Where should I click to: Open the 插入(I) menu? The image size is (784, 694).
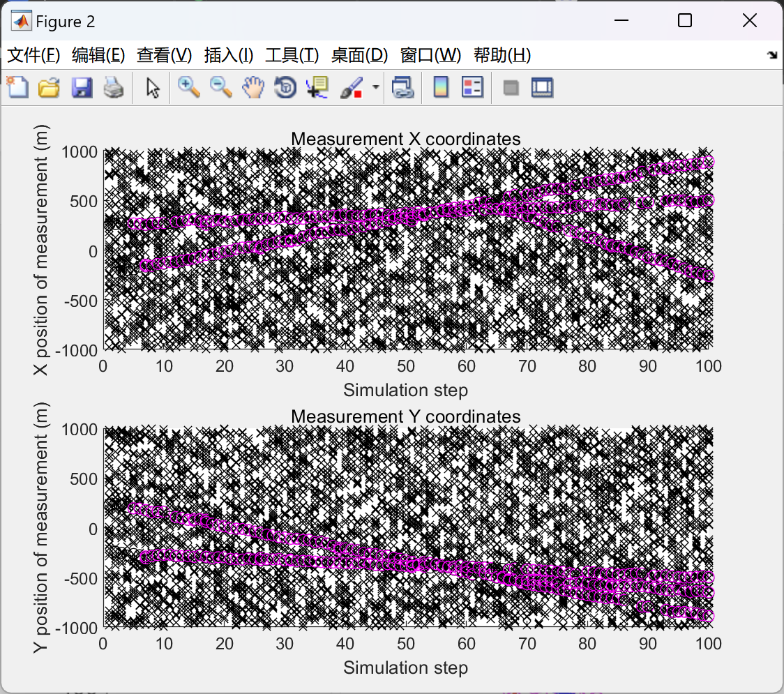229,55
